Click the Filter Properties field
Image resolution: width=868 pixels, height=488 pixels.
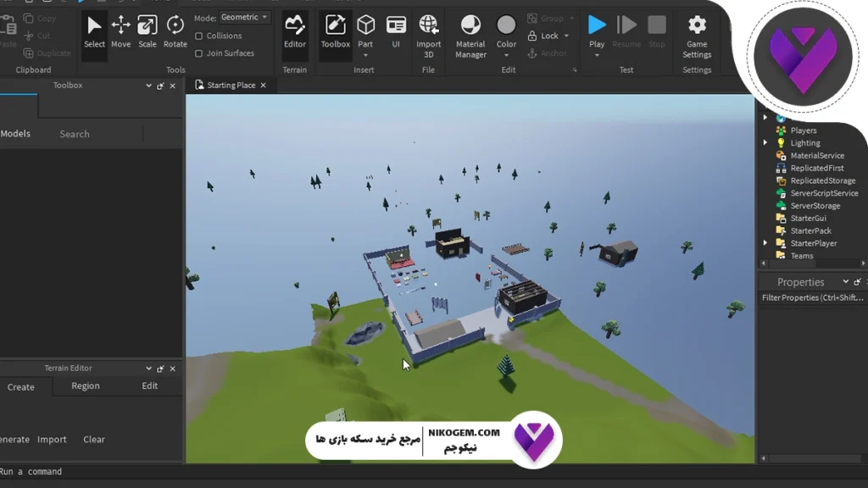[811, 297]
